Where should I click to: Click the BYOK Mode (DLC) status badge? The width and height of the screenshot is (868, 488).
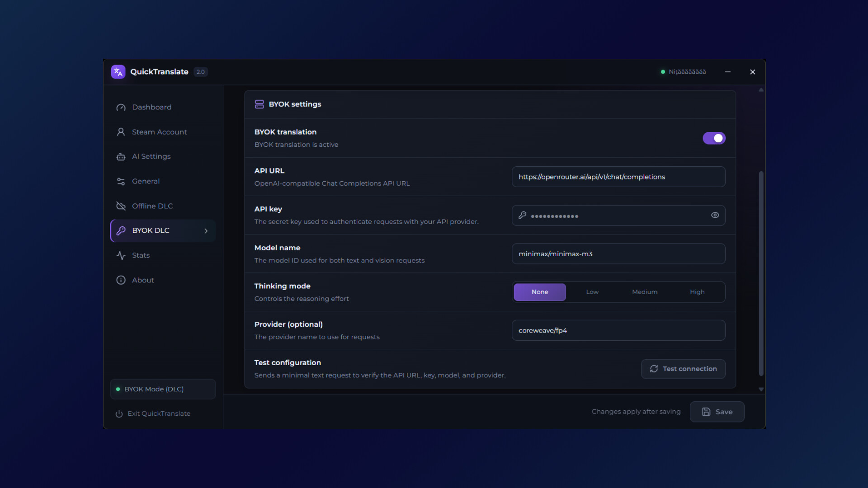pyautogui.click(x=163, y=389)
